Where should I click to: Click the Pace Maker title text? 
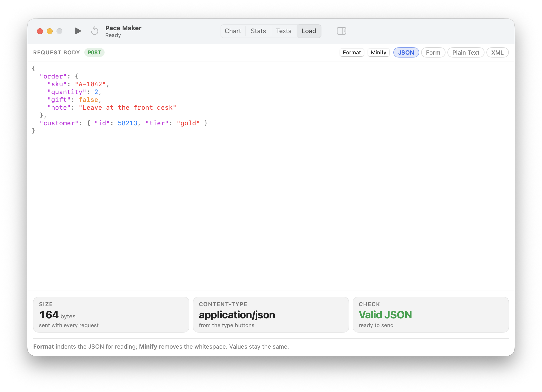pos(123,28)
